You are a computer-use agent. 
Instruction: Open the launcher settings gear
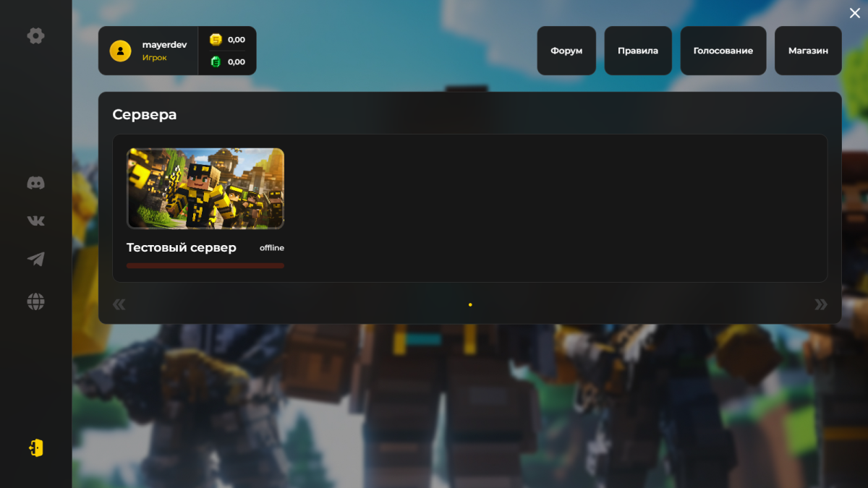tap(35, 35)
